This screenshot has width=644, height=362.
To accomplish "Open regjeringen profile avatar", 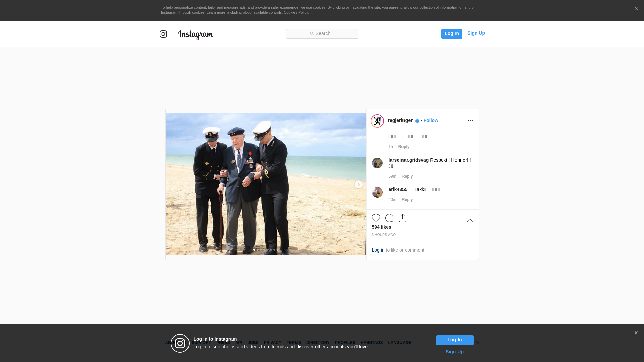I will pyautogui.click(x=377, y=121).
